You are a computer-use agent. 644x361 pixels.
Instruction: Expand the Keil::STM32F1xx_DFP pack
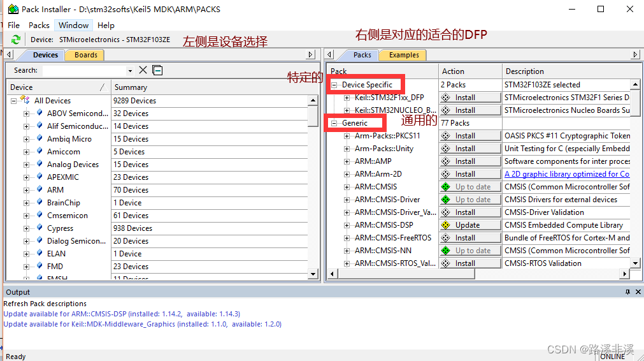[347, 98]
